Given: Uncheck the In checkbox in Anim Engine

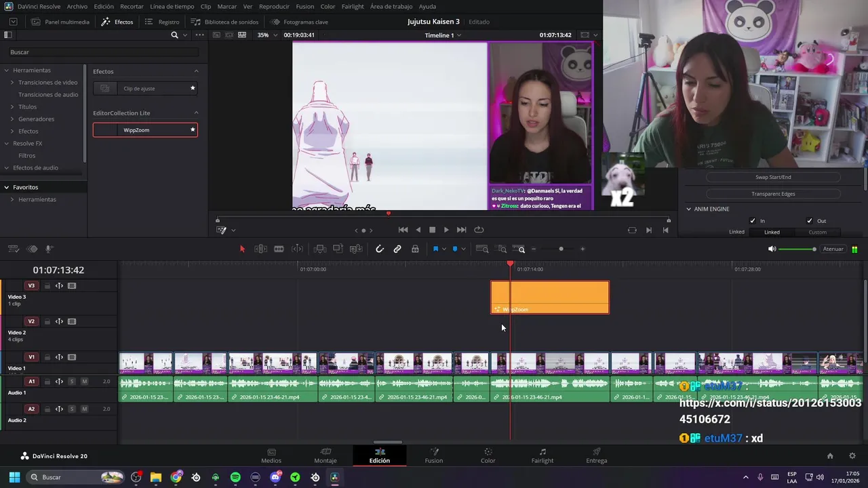Looking at the screenshot, I should click(x=752, y=221).
